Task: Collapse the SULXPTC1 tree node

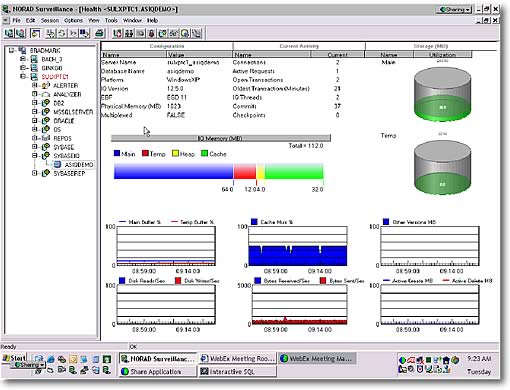Action: pyautogui.click(x=23, y=76)
